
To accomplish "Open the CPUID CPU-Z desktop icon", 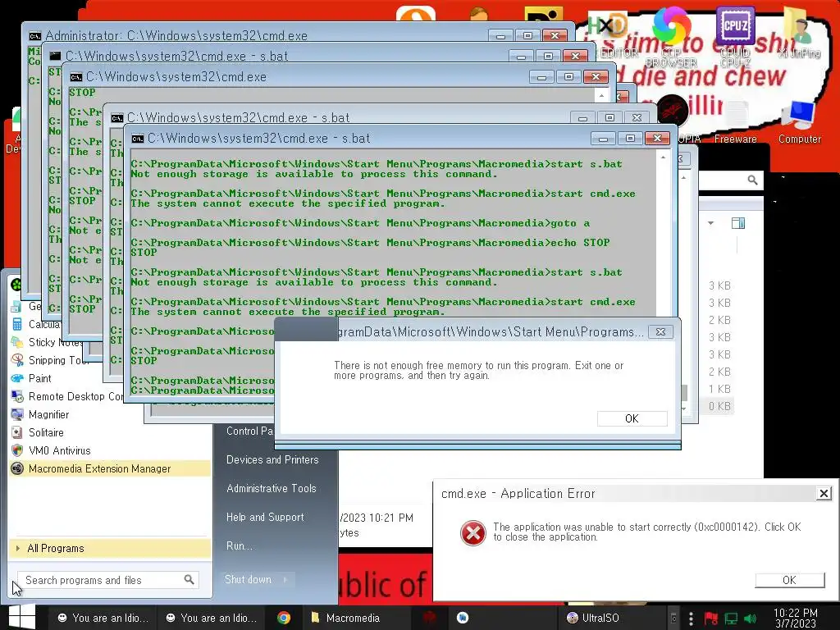I will (735, 36).
